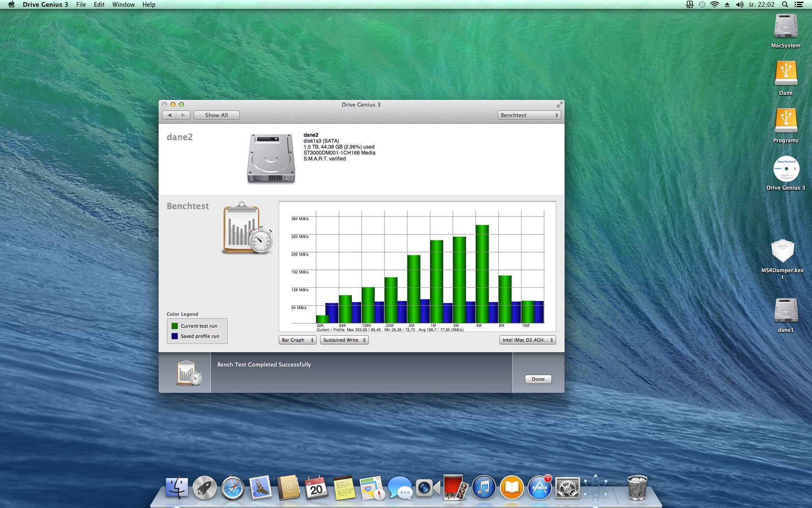Open the Window menu

point(123,5)
